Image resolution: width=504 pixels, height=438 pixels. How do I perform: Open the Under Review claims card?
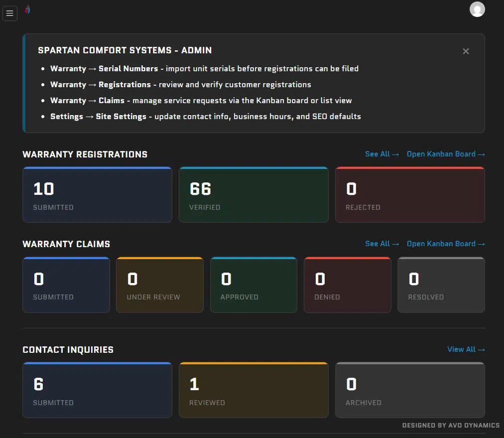tap(160, 285)
